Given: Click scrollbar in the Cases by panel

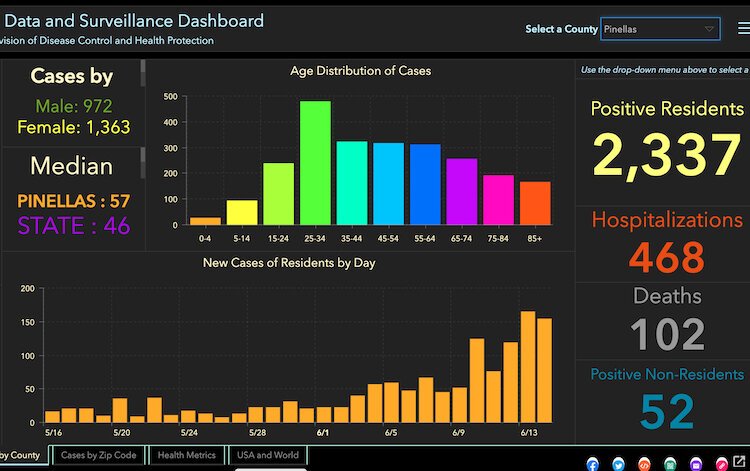Looking at the screenshot, I should [143, 73].
